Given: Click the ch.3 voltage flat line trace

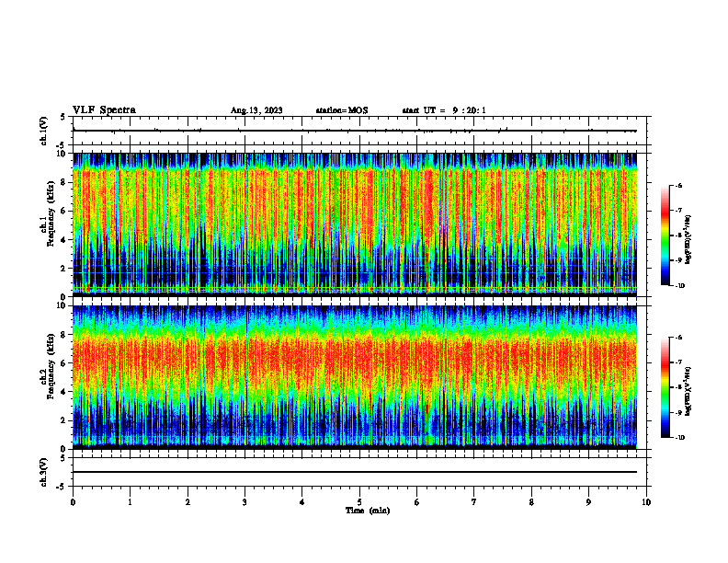Looking at the screenshot, I should (355, 472).
